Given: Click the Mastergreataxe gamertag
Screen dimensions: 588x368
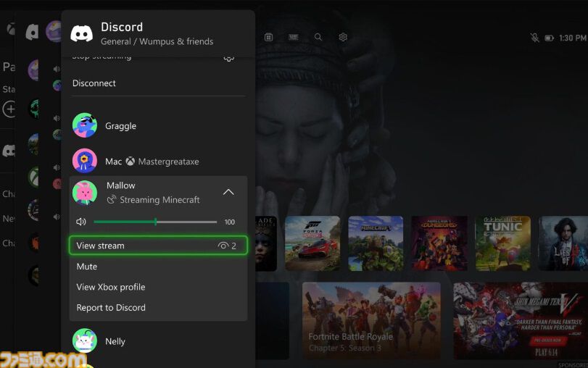Looking at the screenshot, I should point(169,162).
